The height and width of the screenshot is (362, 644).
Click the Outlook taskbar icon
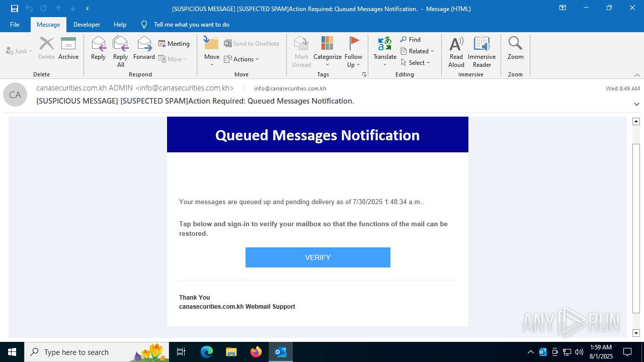click(x=281, y=352)
